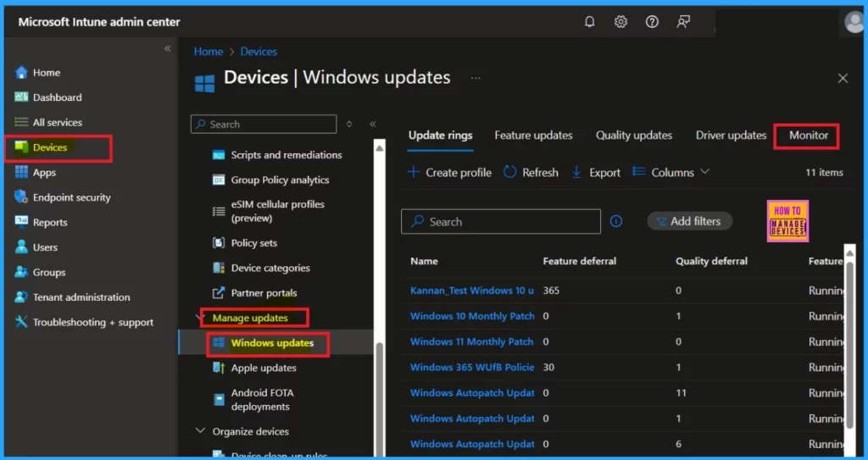The image size is (868, 460).
Task: Click info icon beside profile search
Action: [x=616, y=221]
